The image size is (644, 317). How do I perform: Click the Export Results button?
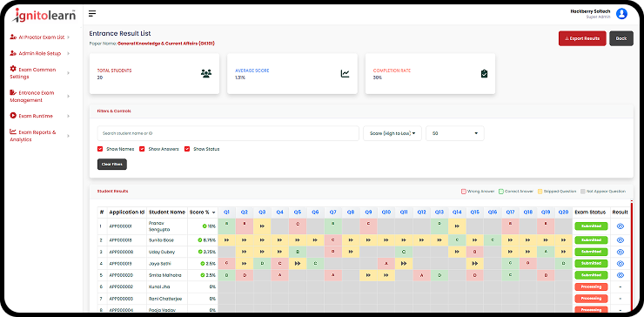click(582, 38)
